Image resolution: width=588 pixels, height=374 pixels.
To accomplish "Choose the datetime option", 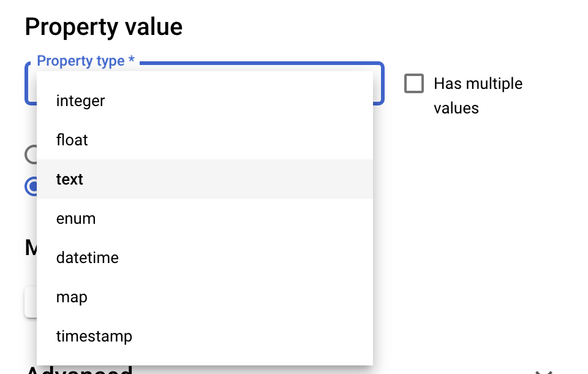I will click(88, 258).
